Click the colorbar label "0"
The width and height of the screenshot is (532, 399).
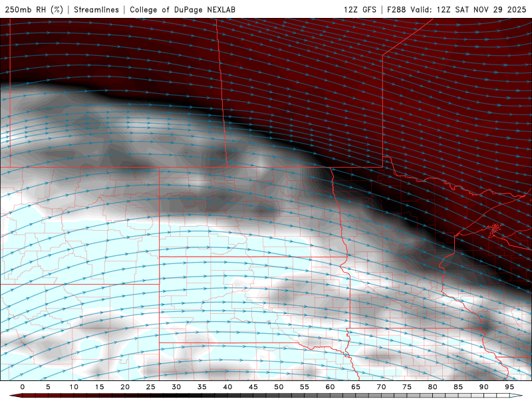click(23, 387)
